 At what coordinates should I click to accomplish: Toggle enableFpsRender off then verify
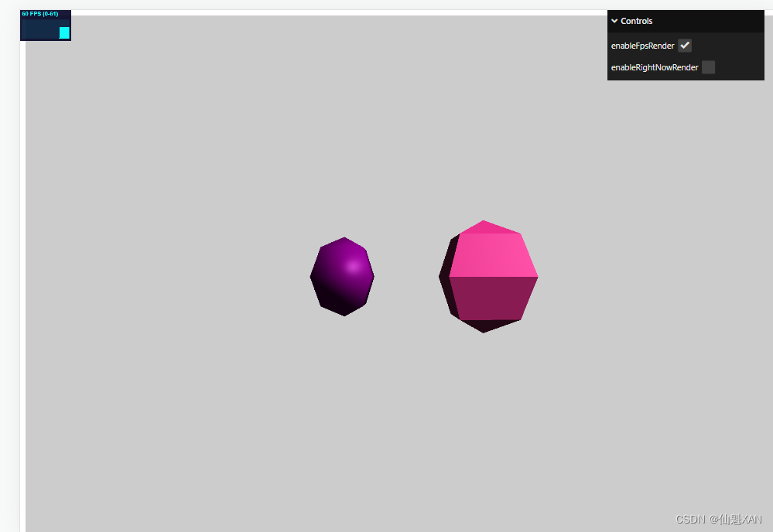point(684,45)
